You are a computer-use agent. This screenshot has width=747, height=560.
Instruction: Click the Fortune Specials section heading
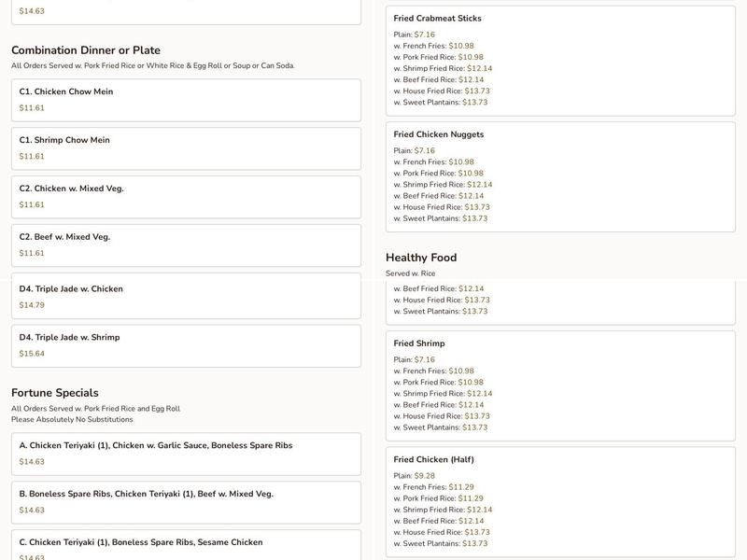(55, 393)
